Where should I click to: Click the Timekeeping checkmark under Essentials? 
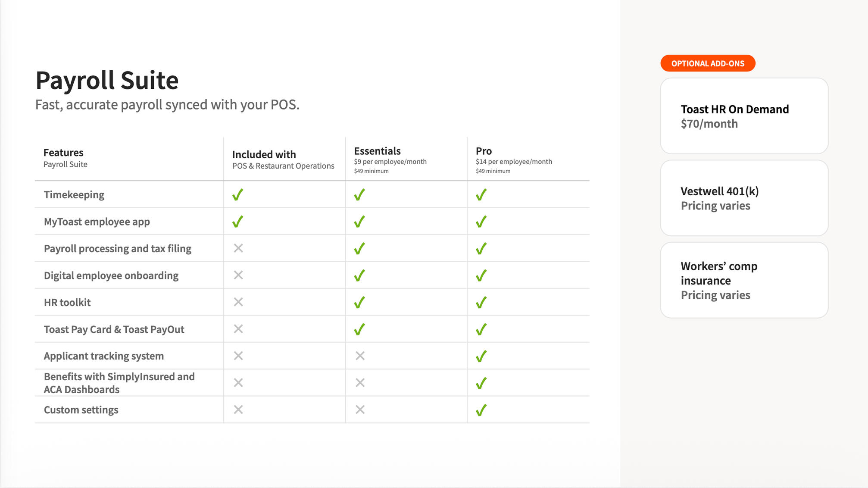[x=359, y=195]
